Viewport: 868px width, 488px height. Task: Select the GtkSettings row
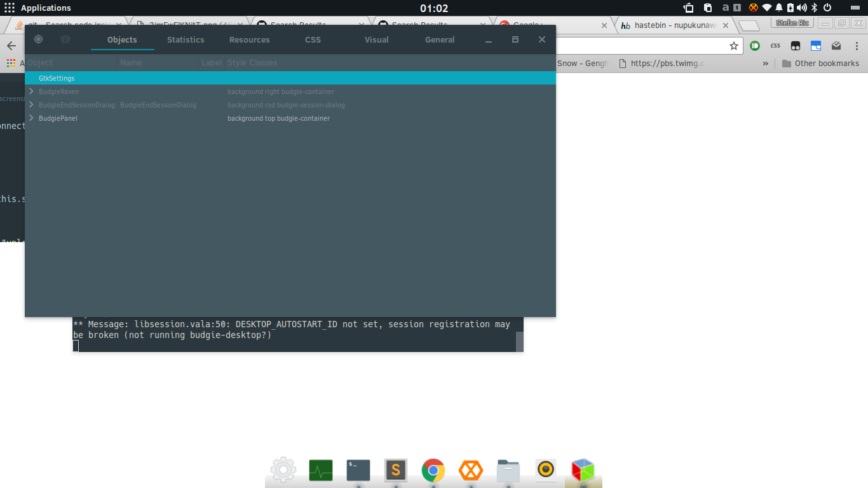coord(290,78)
